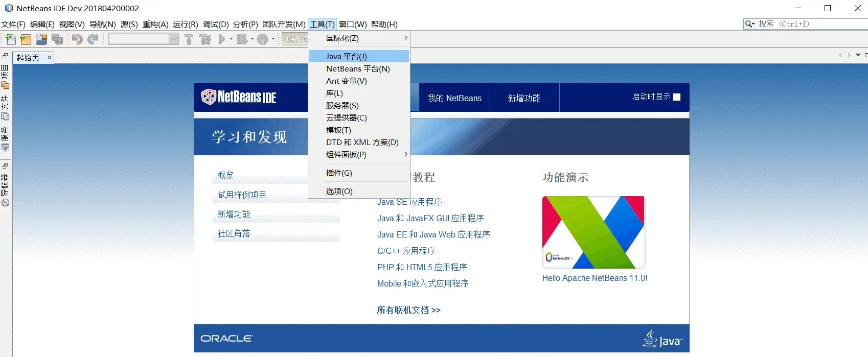The image size is (868, 357).
Task: Open the 社区角落 link
Action: coord(234,233)
